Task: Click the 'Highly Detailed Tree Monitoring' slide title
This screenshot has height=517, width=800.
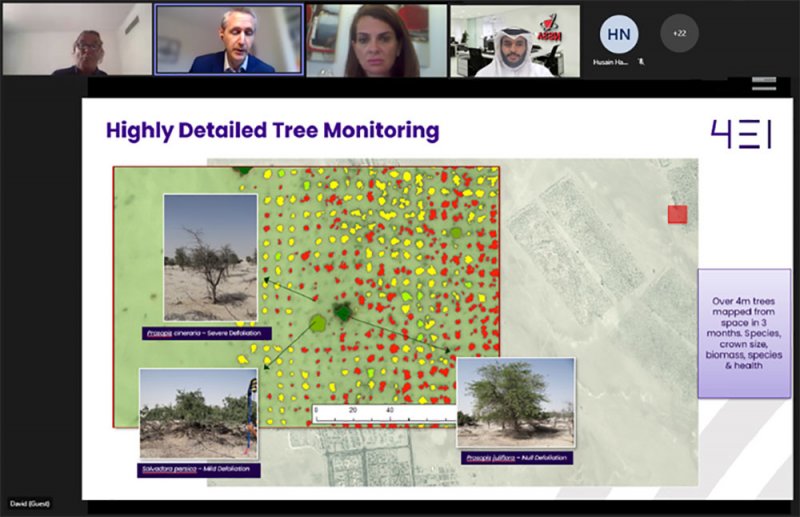Action: 272,131
